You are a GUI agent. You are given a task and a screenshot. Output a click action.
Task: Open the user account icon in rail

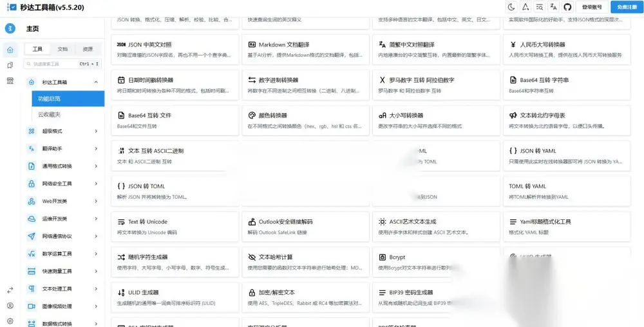click(10, 306)
